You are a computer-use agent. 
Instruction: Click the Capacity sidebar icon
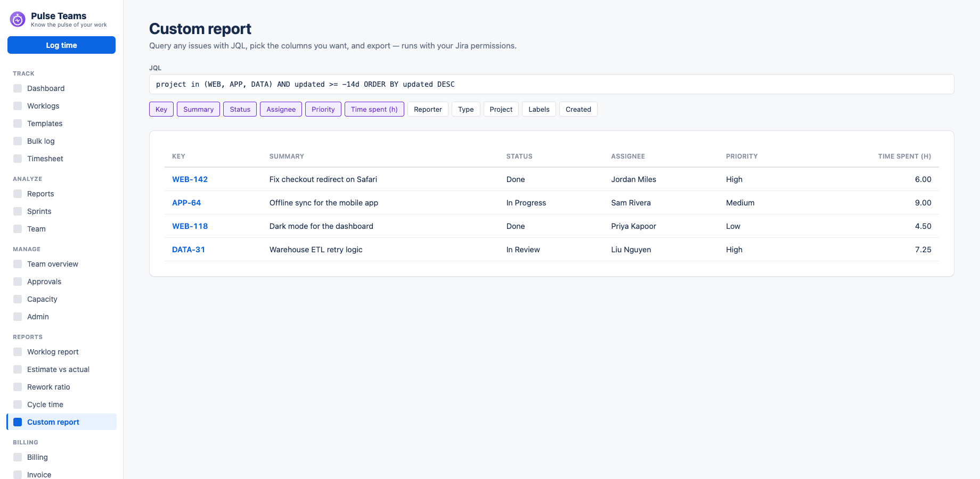pos(18,299)
